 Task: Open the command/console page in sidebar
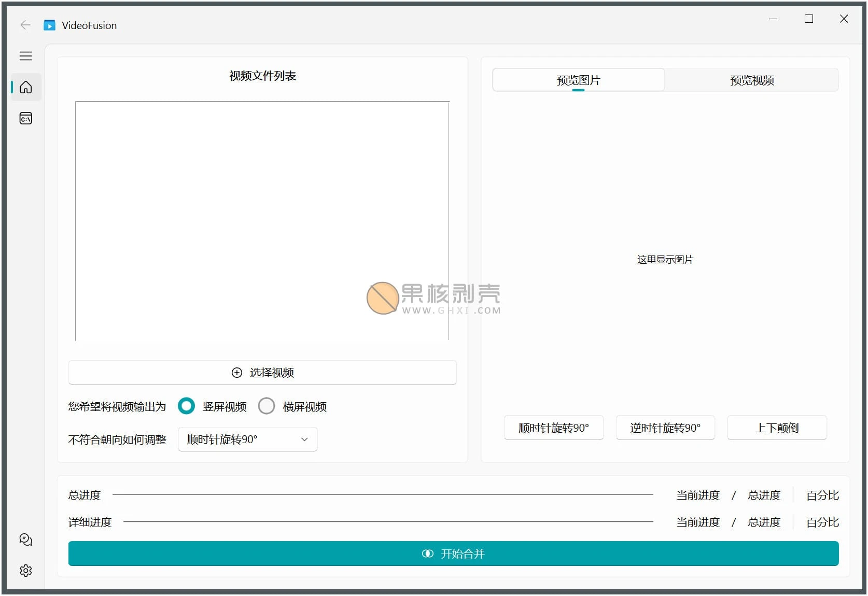pos(25,118)
